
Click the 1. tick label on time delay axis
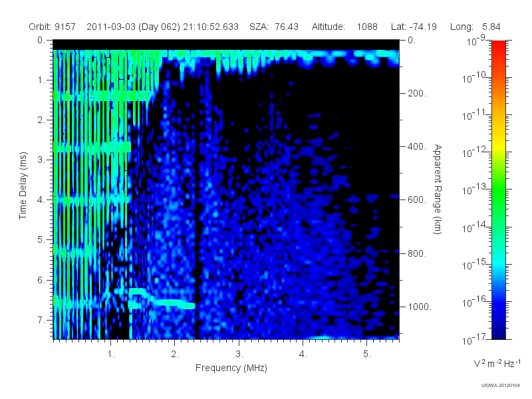[41, 80]
